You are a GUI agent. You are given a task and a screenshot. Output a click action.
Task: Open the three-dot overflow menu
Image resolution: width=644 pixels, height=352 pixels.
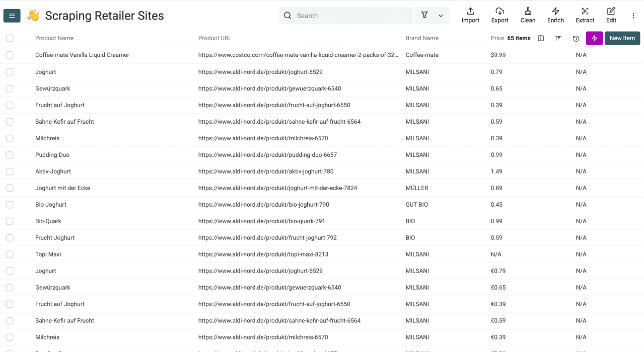coord(633,16)
